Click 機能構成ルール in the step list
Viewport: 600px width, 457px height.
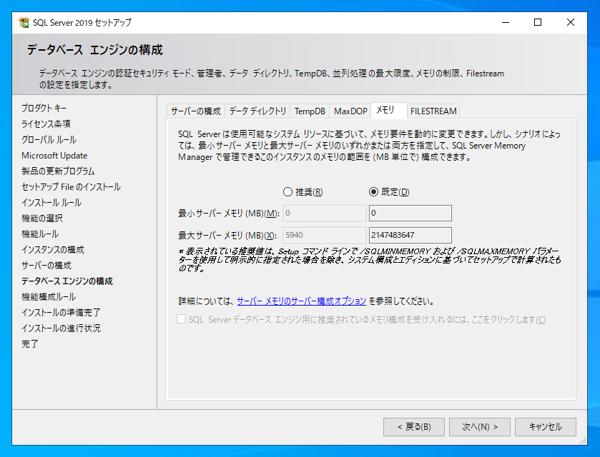[x=48, y=297]
